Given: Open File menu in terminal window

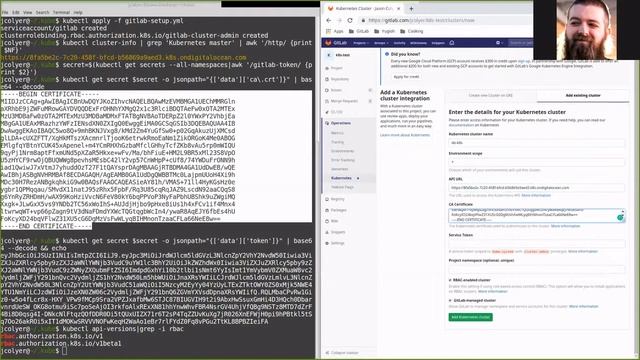Looking at the screenshot, I should pos(5,13).
